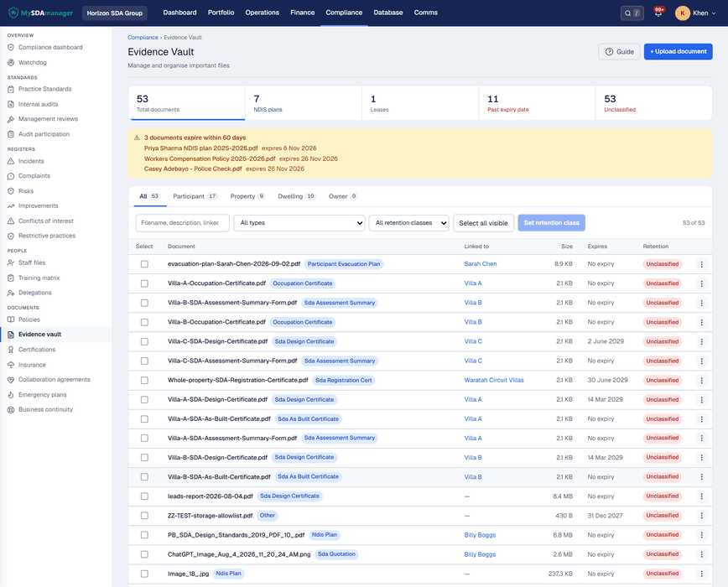Viewport: 728px width, 587px height.
Task: Click the filename search input field
Action: (x=183, y=223)
